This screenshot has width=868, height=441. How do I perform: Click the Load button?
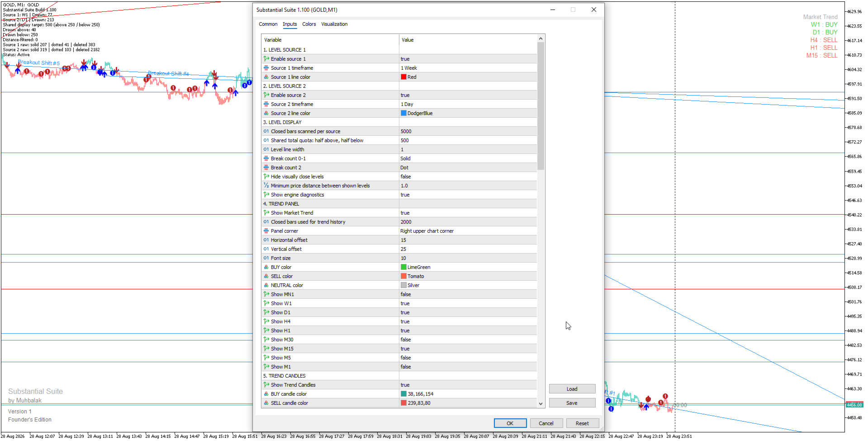click(x=572, y=389)
